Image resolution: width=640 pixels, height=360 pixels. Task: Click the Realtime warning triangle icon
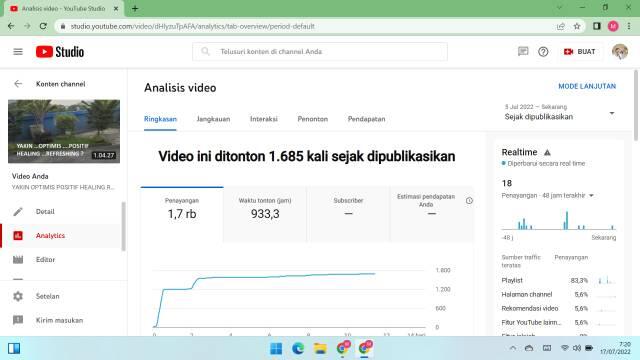tap(547, 152)
